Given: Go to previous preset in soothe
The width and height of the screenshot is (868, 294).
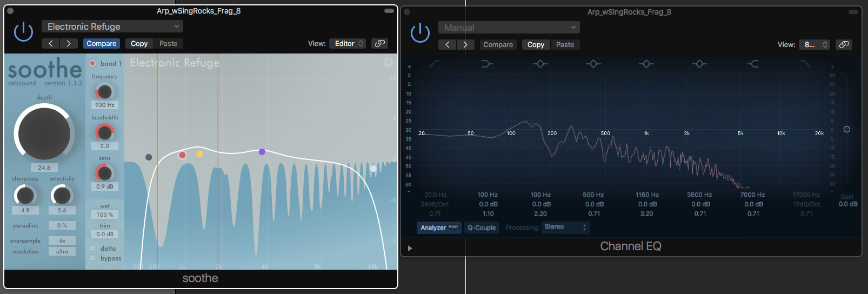Looking at the screenshot, I should coord(51,43).
